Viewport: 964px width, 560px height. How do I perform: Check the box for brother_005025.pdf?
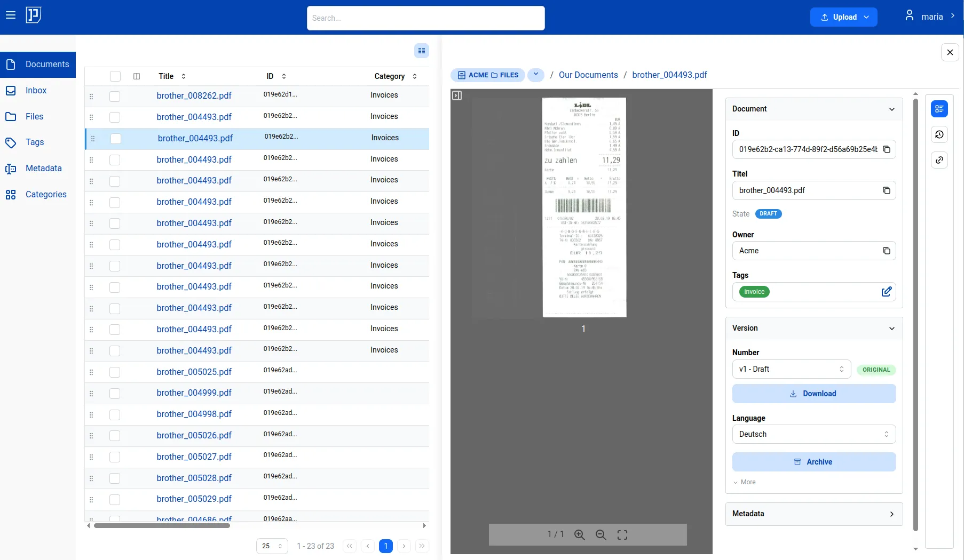[115, 372]
